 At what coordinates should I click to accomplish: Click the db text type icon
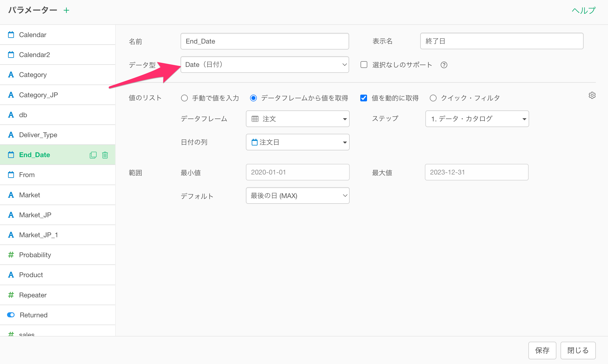11,115
